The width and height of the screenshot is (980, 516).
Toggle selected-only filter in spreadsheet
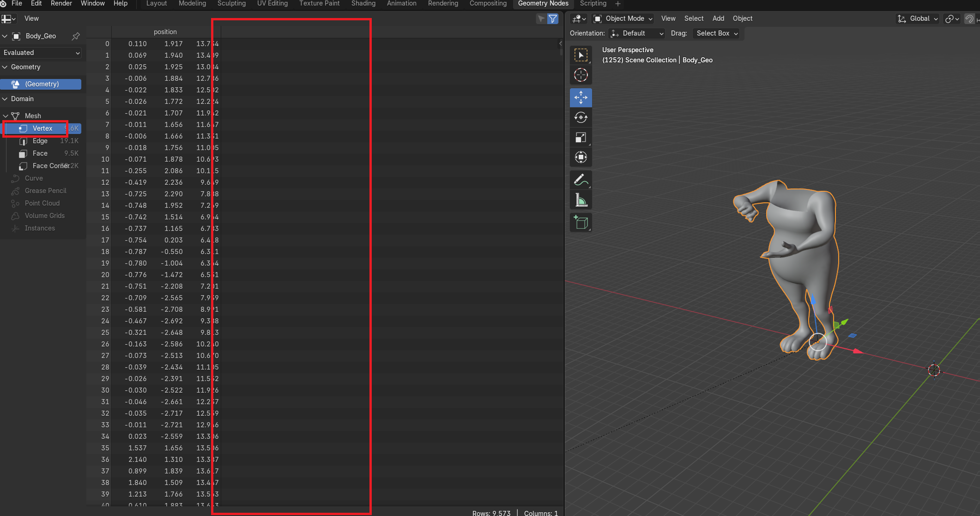pos(541,18)
